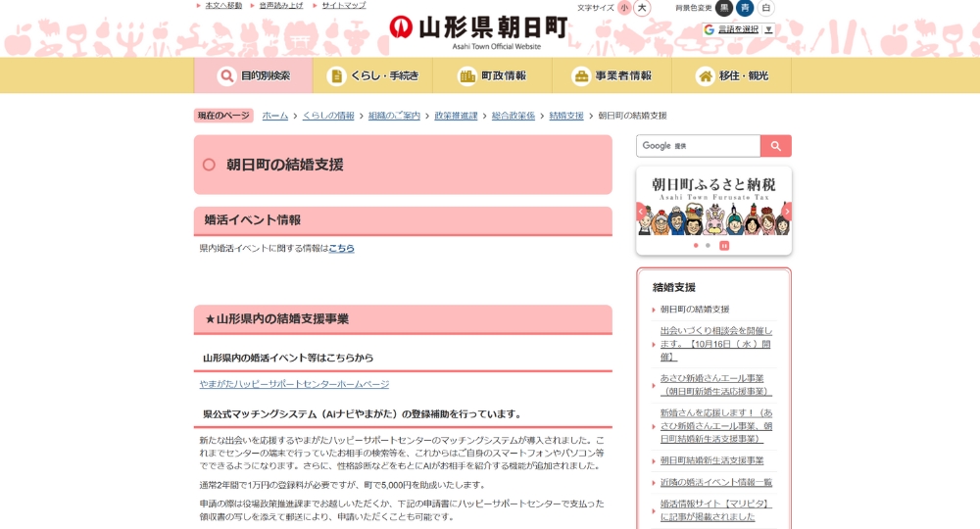Switch background color to black (黒)

[x=724, y=8]
